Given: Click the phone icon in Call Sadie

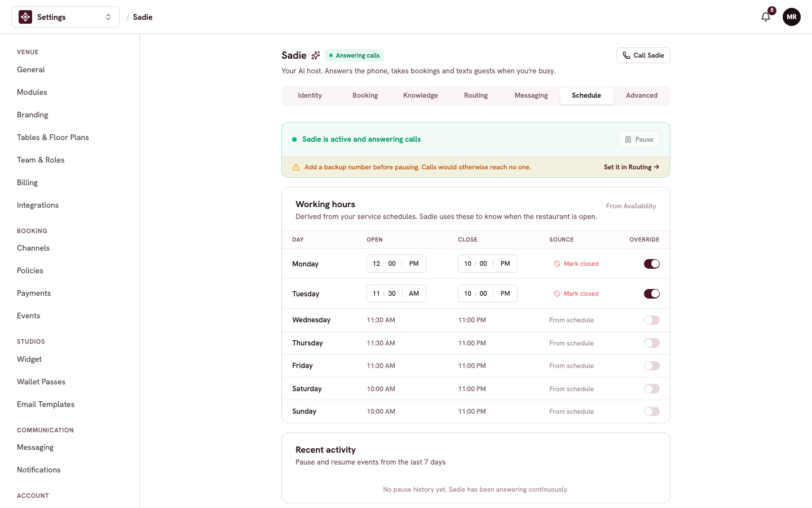Looking at the screenshot, I should [x=626, y=55].
